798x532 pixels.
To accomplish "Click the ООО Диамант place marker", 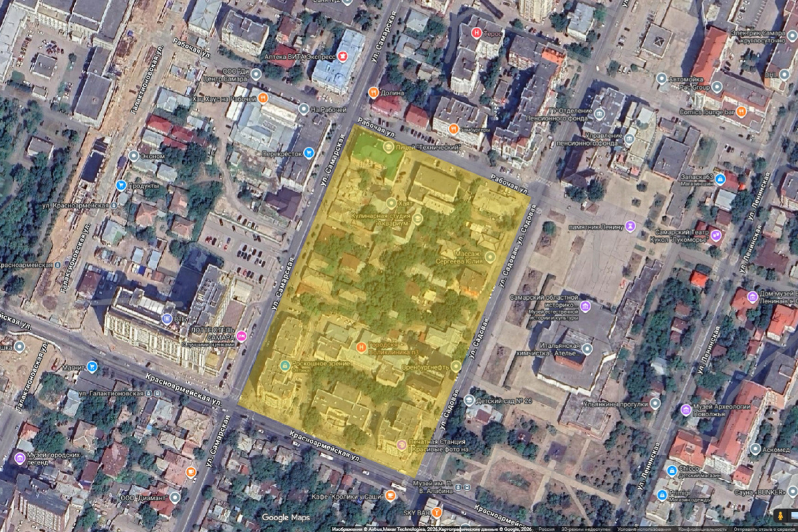I will click(175, 497).
